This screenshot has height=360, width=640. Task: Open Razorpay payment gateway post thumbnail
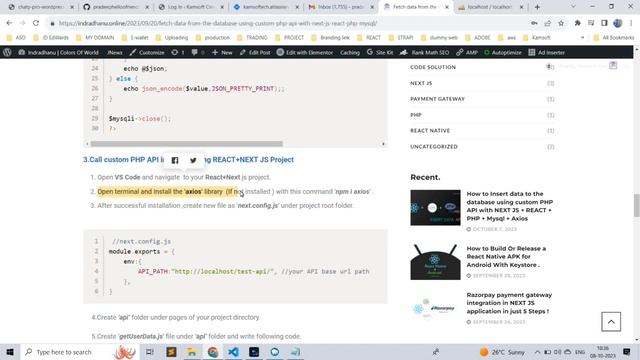coord(436,309)
